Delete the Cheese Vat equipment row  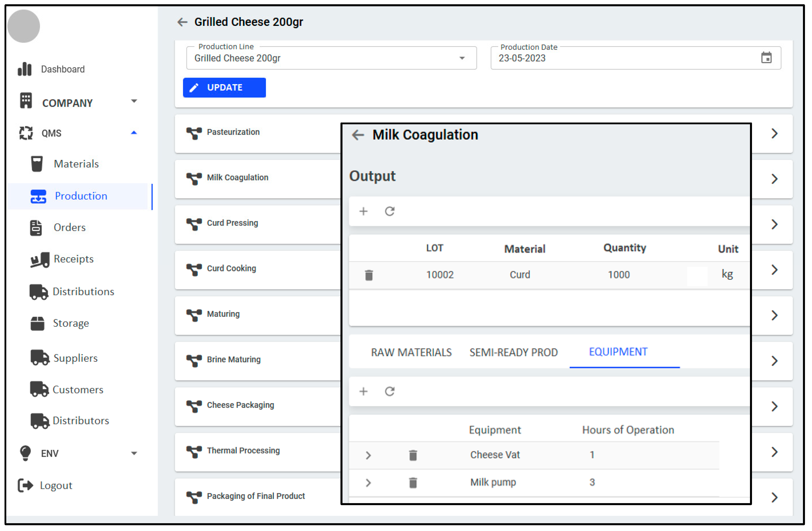pyautogui.click(x=413, y=455)
